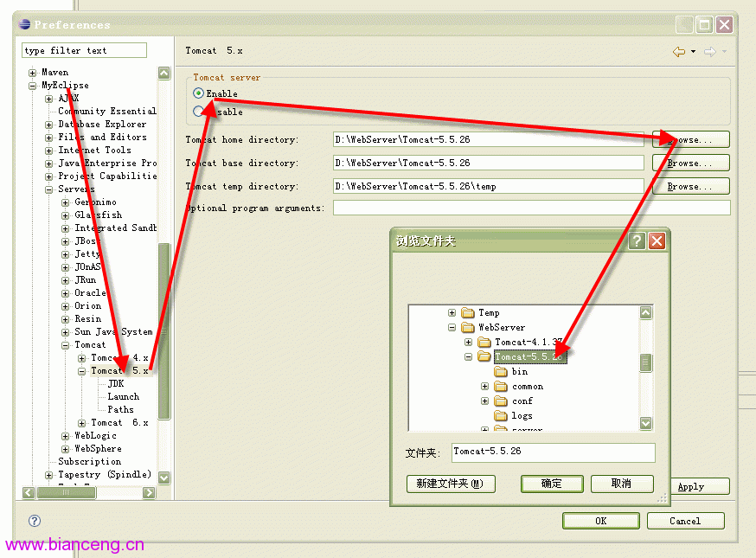Click the tree vertical scrollbar down arrow
This screenshot has height=558, width=756.
(164, 478)
